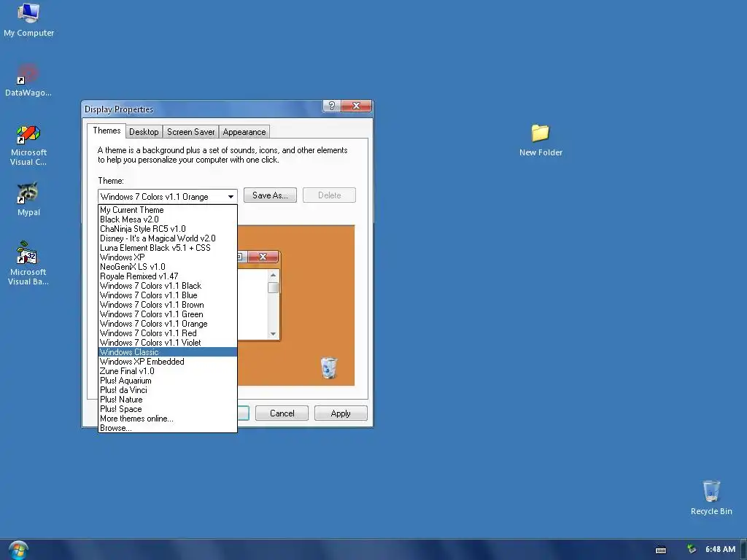Click the Apply button
This screenshot has width=747, height=560.
pos(341,413)
